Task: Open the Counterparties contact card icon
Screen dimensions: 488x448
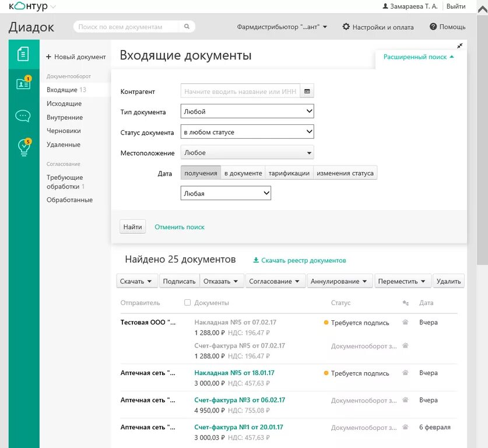Action: (x=24, y=83)
